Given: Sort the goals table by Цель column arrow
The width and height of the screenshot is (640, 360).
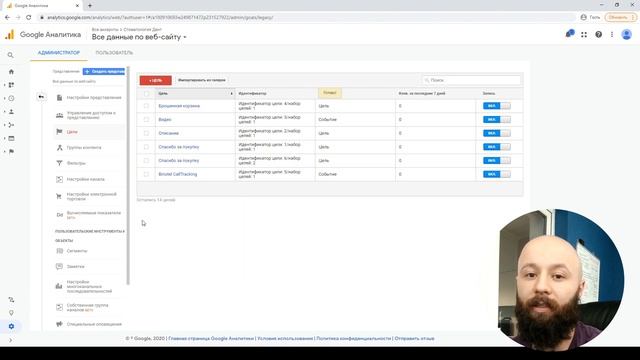Looking at the screenshot, I should pyautogui.click(x=231, y=93).
